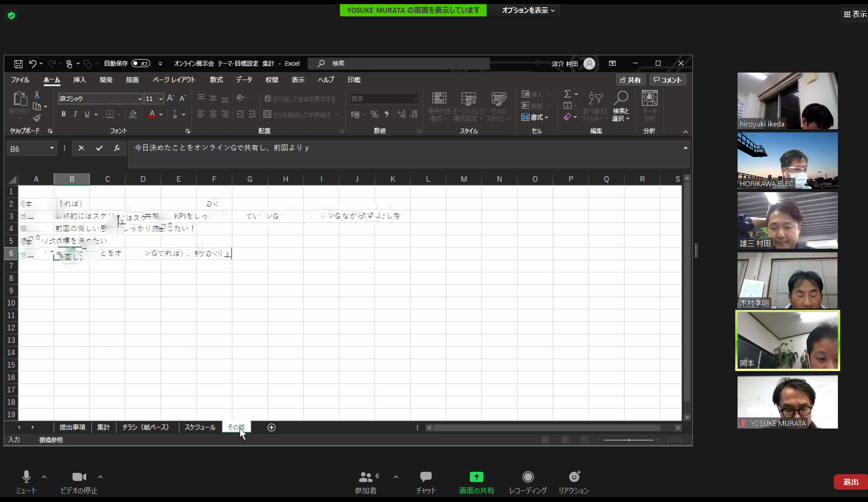868x502 pixels.
Task: Open the ファイル menu tab
Action: coord(20,80)
